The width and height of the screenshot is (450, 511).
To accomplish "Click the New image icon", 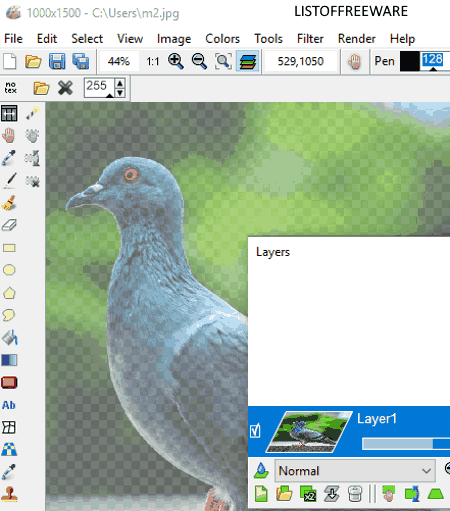I will pos(9,61).
